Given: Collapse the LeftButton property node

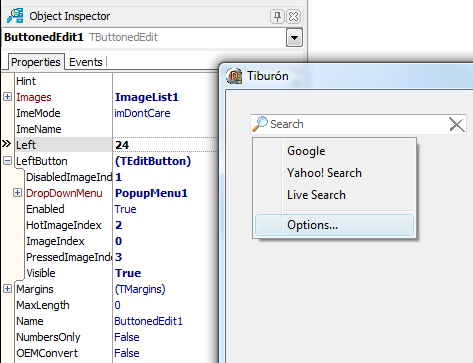Looking at the screenshot, I should coord(7,161).
